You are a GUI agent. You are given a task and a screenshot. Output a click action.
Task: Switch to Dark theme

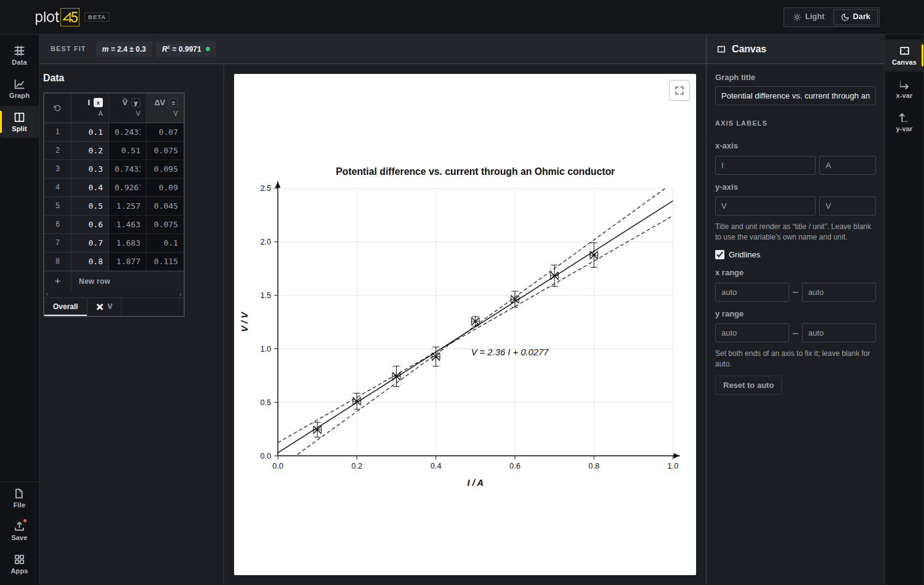pos(856,17)
